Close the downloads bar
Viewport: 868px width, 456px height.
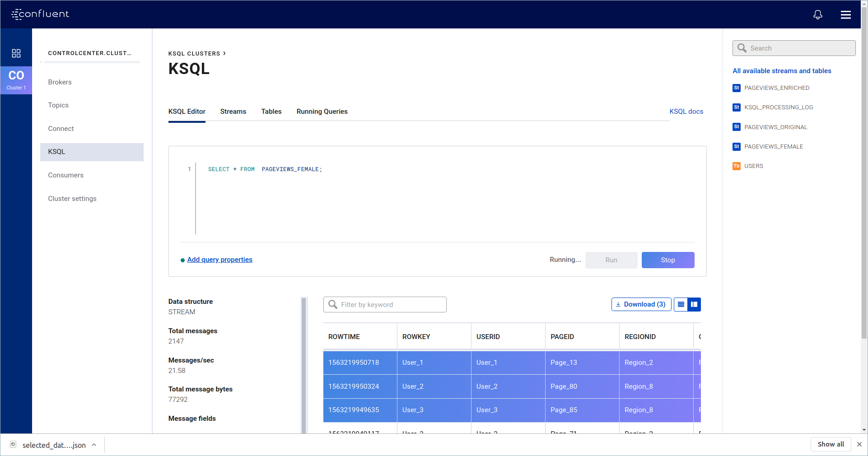[x=859, y=444]
